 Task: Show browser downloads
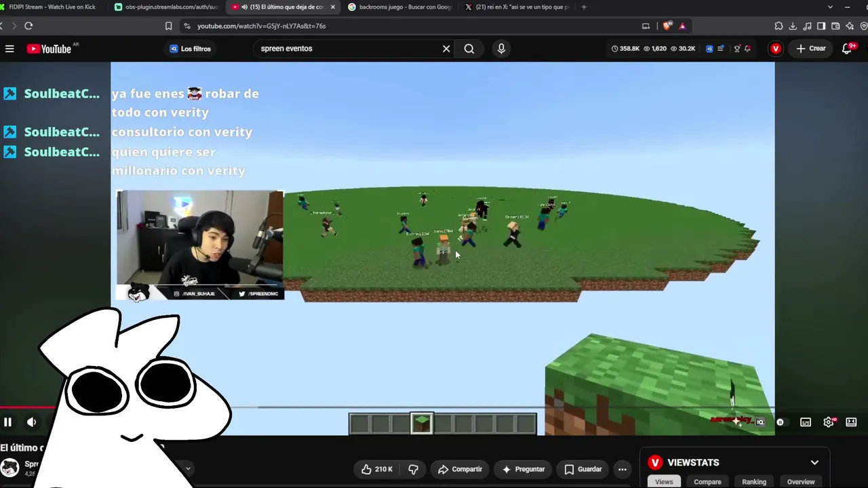[793, 26]
